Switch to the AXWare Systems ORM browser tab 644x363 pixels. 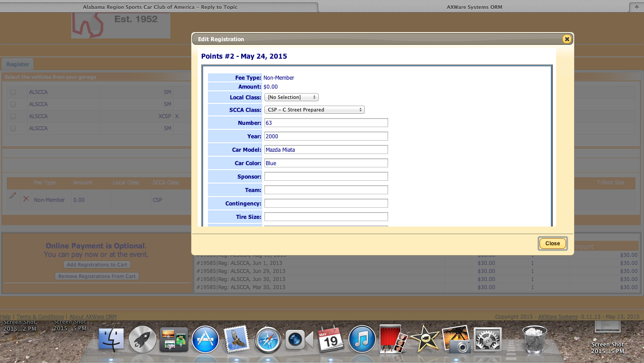coord(474,7)
